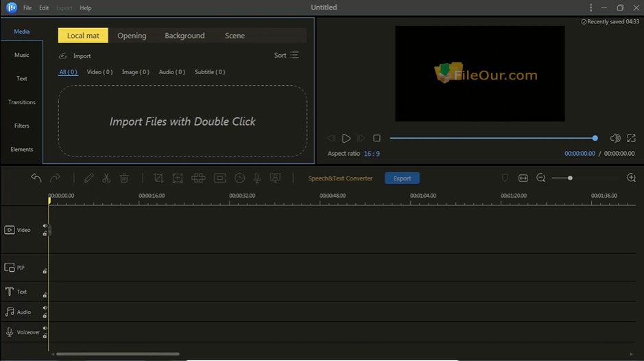Select the edit pencil tool

pyautogui.click(x=88, y=178)
